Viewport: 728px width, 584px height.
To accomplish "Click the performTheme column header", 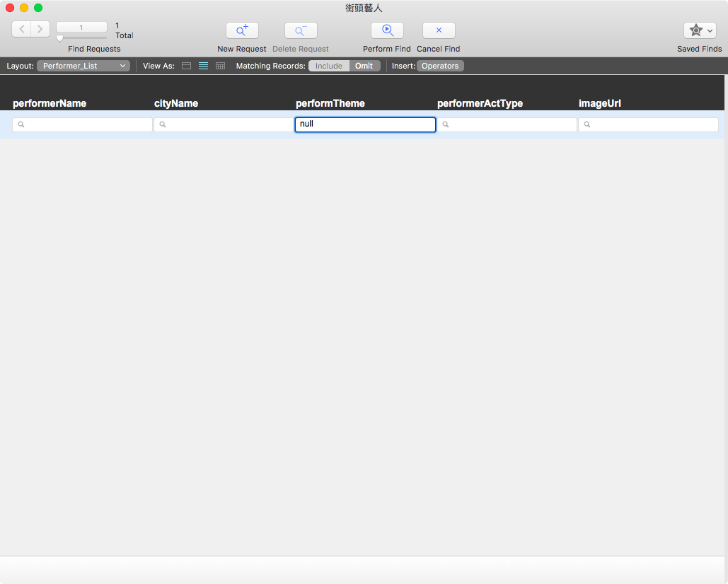I will tap(330, 103).
